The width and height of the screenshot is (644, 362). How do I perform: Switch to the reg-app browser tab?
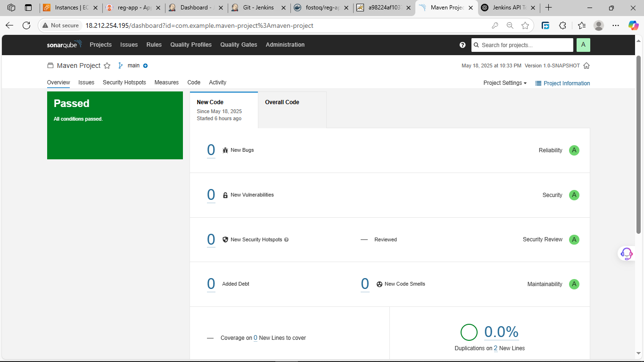pyautogui.click(x=134, y=8)
